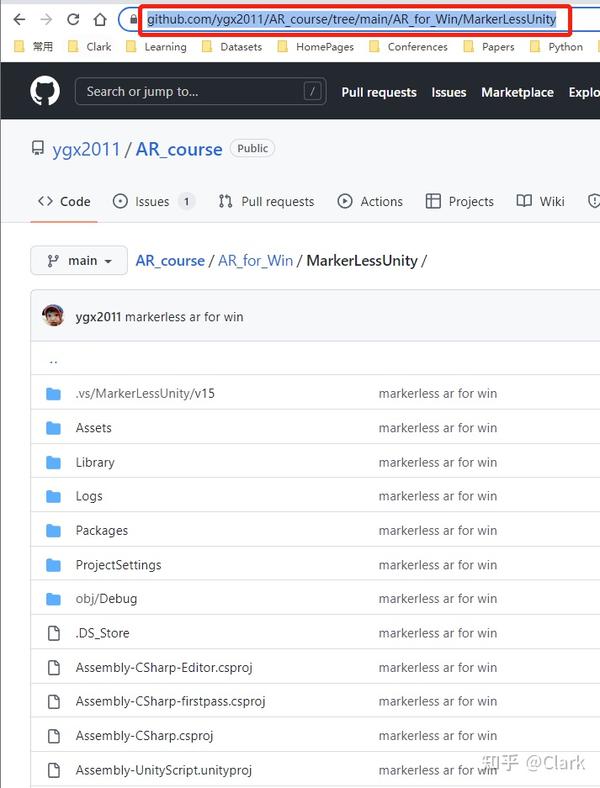Go to parent directory with two dots
The image size is (600, 788).
pos(54,361)
